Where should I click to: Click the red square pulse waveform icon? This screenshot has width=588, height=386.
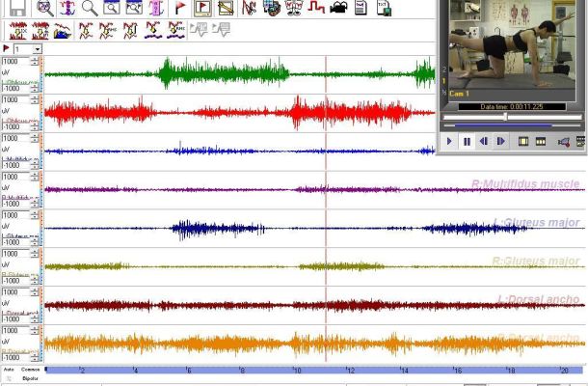coord(316,9)
